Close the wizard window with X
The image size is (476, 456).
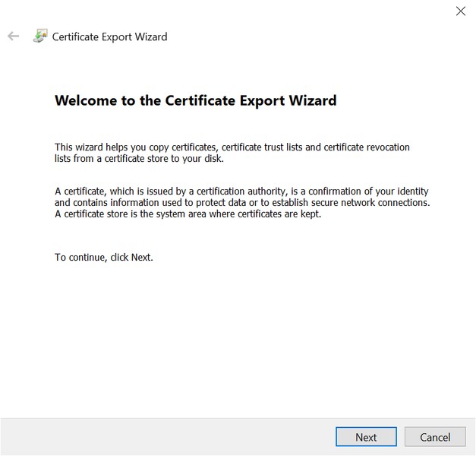[x=461, y=11]
